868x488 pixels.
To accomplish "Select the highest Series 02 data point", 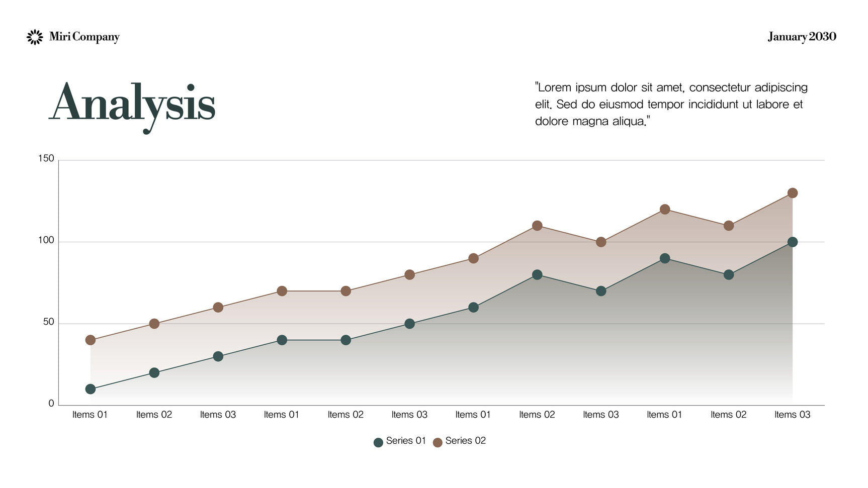I will (792, 193).
